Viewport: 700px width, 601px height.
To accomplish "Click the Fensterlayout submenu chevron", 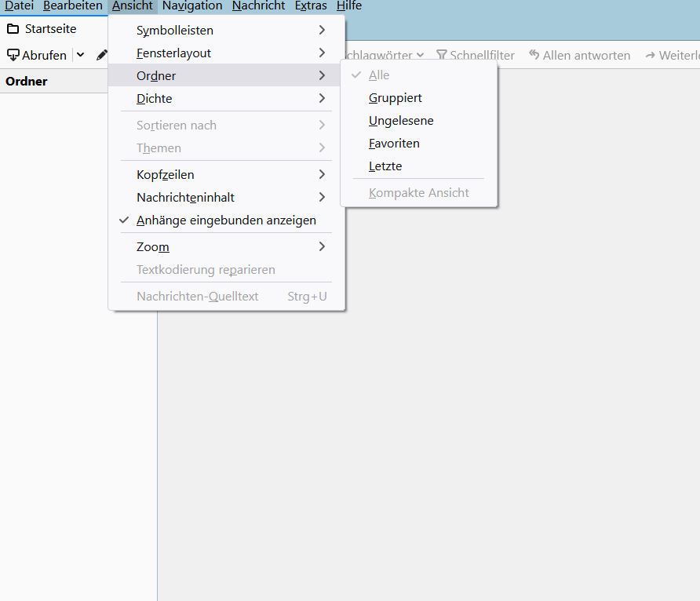I will 323,53.
